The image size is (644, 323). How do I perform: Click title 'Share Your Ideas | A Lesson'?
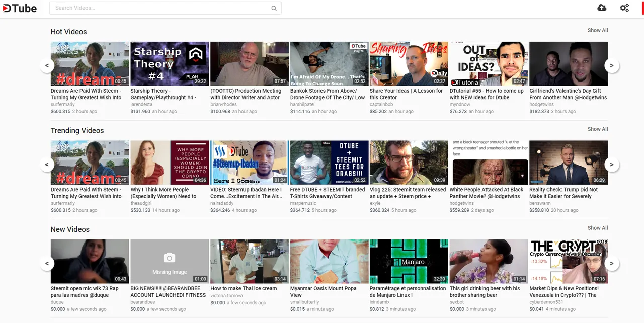pos(407,94)
